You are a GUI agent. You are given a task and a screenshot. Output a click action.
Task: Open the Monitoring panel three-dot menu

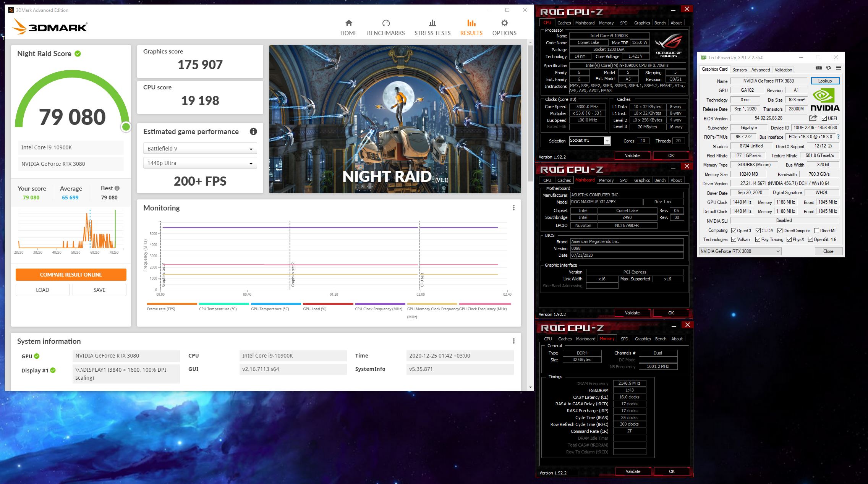tap(513, 207)
